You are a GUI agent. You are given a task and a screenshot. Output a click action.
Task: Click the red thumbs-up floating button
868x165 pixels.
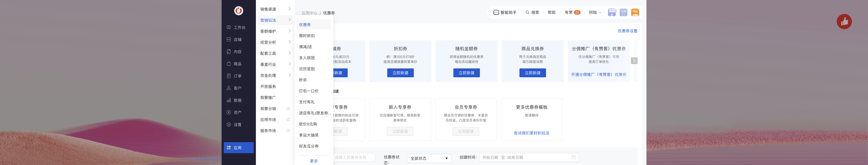pos(844,21)
